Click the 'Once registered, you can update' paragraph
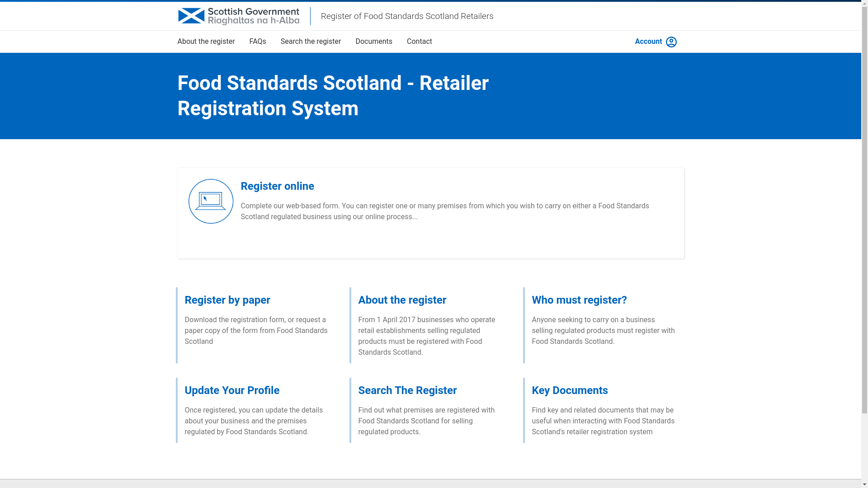This screenshot has width=868, height=488. [x=254, y=421]
